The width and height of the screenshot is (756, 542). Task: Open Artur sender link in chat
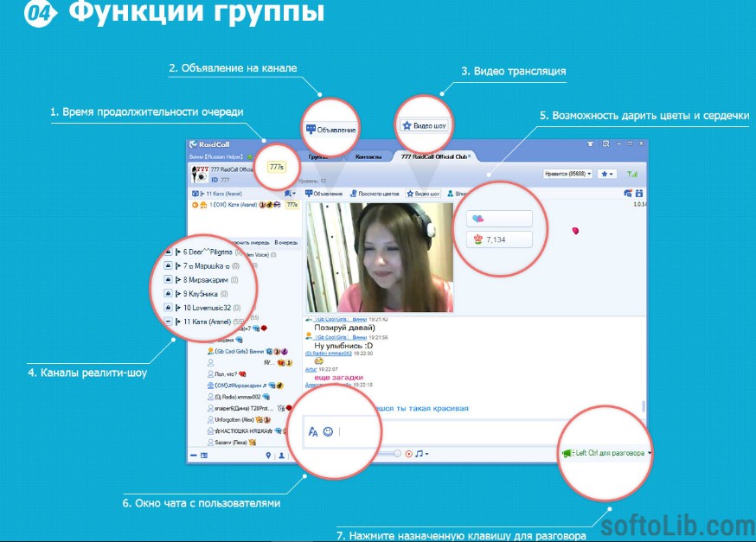point(311,369)
